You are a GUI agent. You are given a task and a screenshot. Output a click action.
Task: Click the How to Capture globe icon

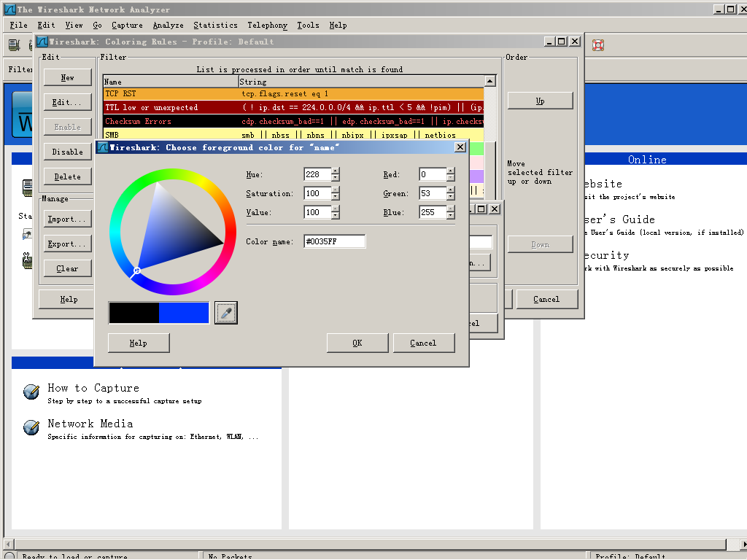[31, 392]
